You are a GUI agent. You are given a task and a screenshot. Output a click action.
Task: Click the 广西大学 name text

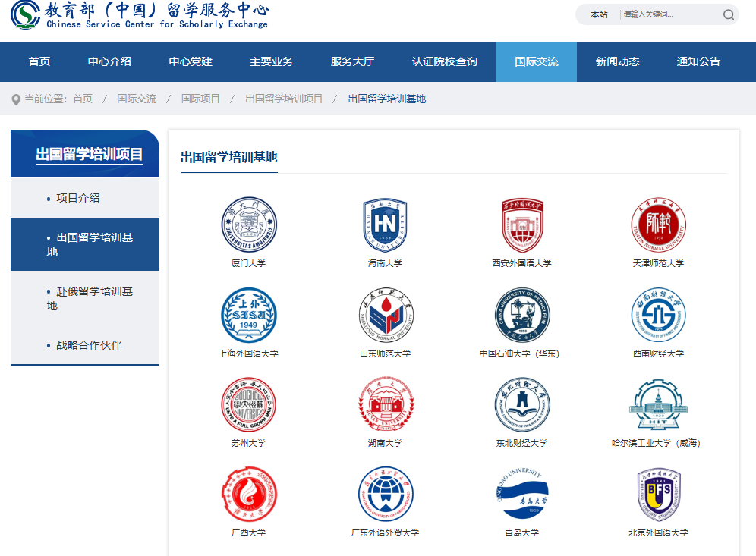[x=249, y=532]
